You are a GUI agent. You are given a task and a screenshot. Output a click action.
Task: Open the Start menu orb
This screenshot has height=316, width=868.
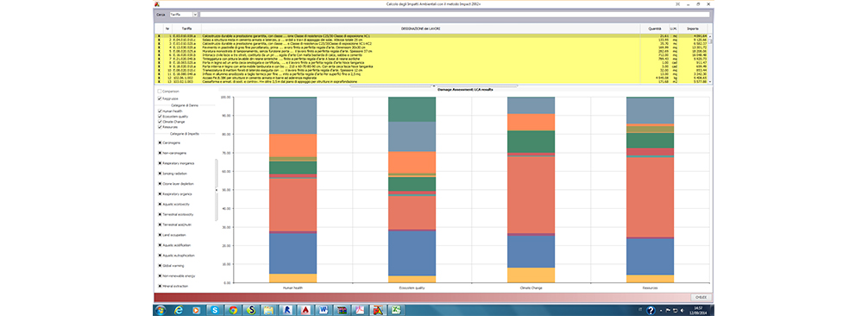pyautogui.click(x=160, y=310)
